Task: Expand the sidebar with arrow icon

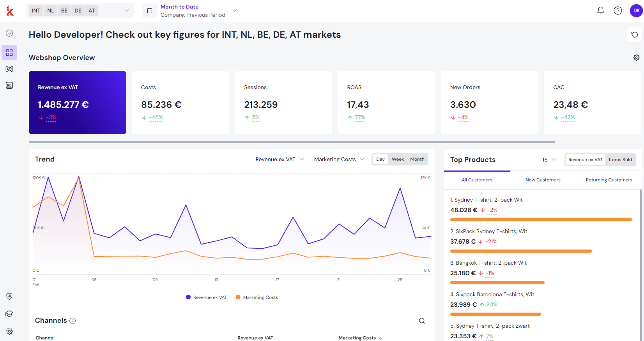Action: point(9,33)
